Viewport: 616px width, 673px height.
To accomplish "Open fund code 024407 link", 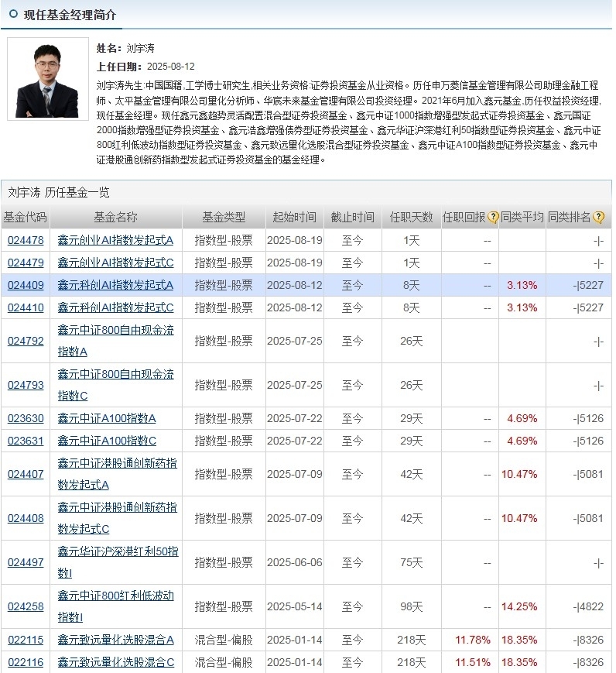I will coord(26,474).
